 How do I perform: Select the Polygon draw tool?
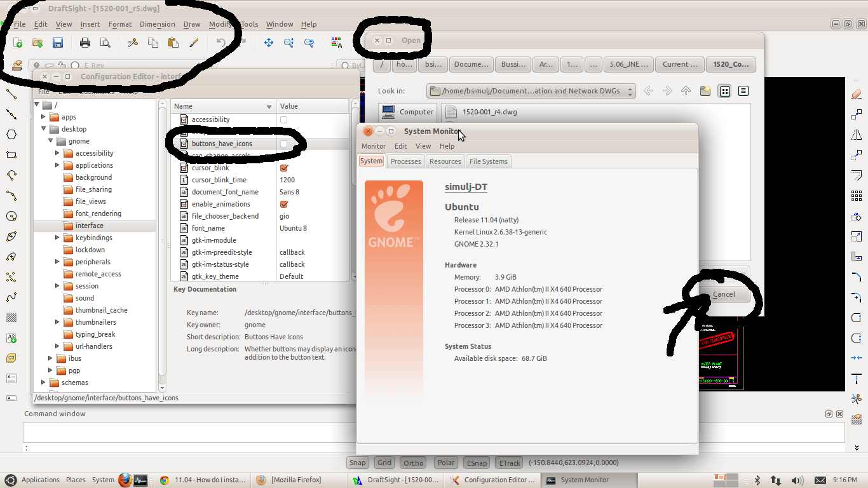tap(11, 134)
